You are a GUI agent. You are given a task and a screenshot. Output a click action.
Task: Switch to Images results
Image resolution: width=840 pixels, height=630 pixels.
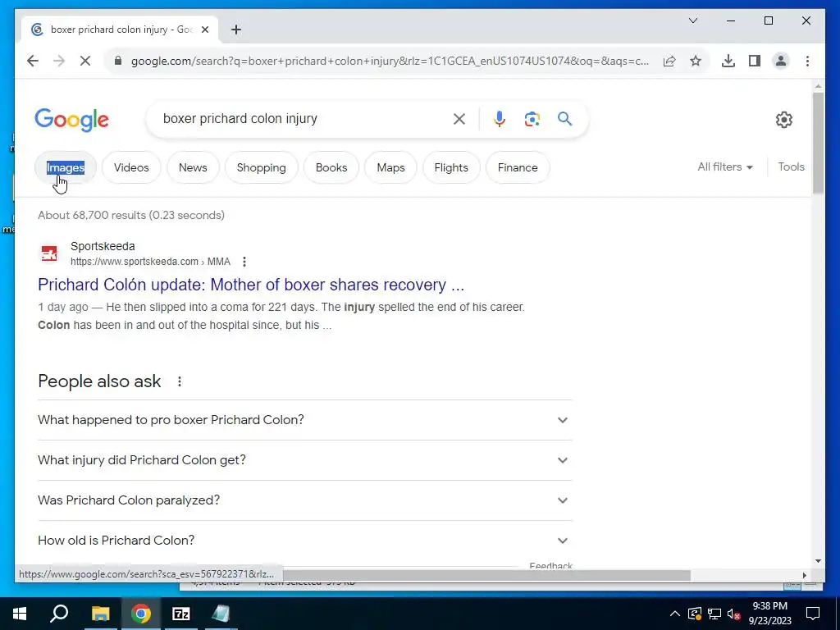coord(66,167)
